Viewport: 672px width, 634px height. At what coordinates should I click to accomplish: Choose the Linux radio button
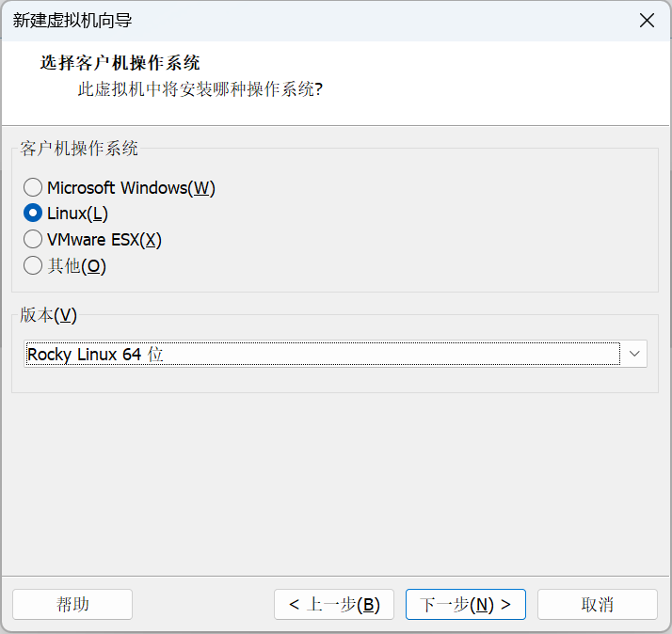coord(33,214)
